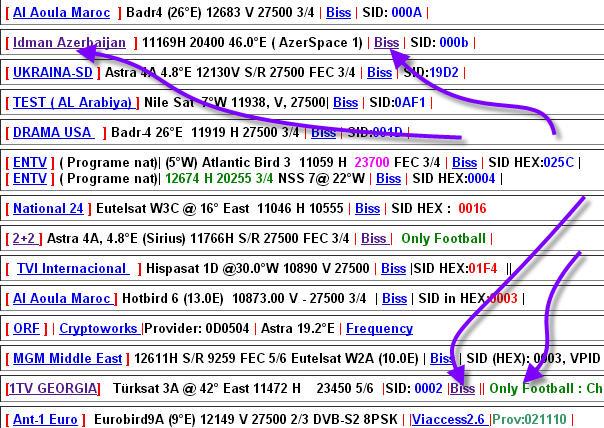
Task: Select SID value 19D2
Action: tap(444, 72)
